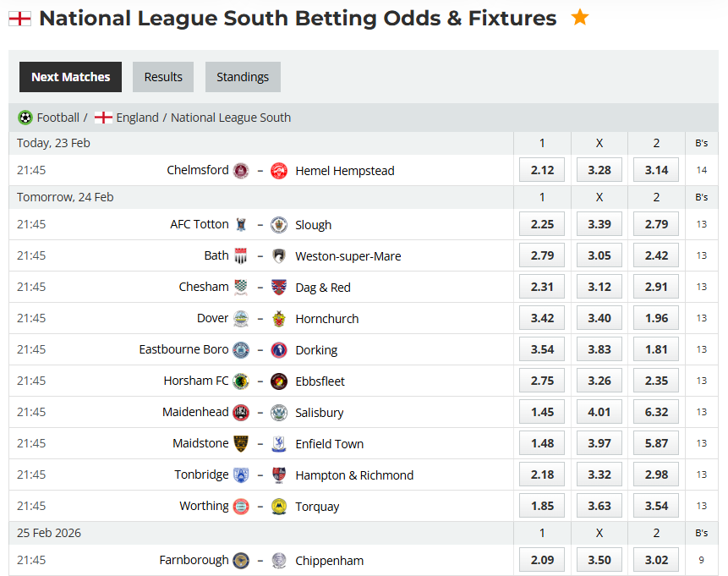Screen dimensions: 728x576
Task: Click the Dag & Red club crest
Action: pos(279,287)
